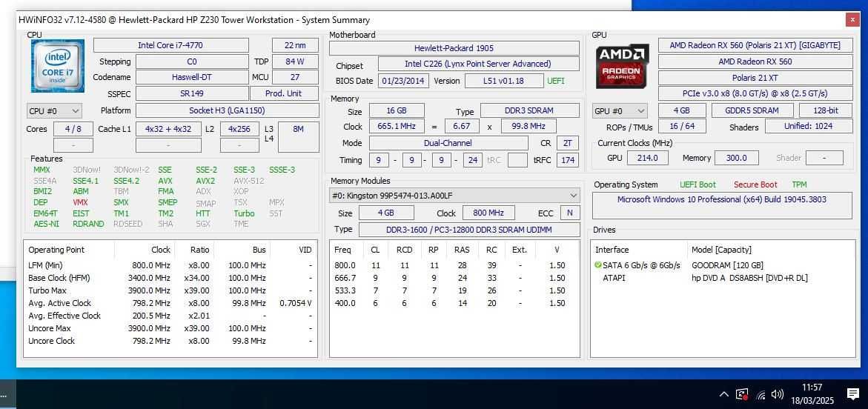
Task: Click the Polaris 21 XT GPU codename field
Action: [x=755, y=78]
